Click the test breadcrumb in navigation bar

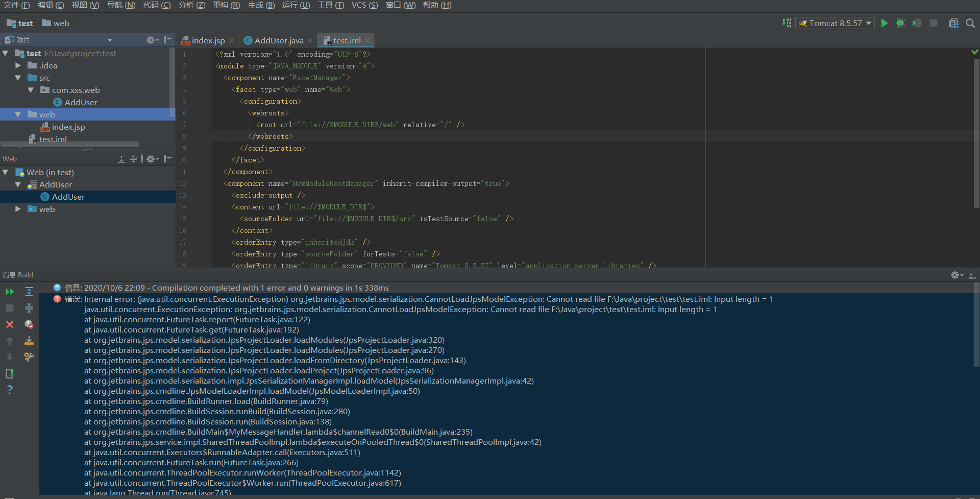(20, 23)
